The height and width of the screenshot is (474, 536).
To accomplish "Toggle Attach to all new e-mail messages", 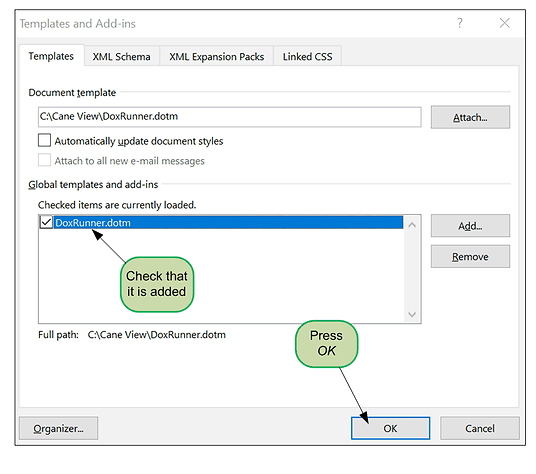I will coord(44,160).
